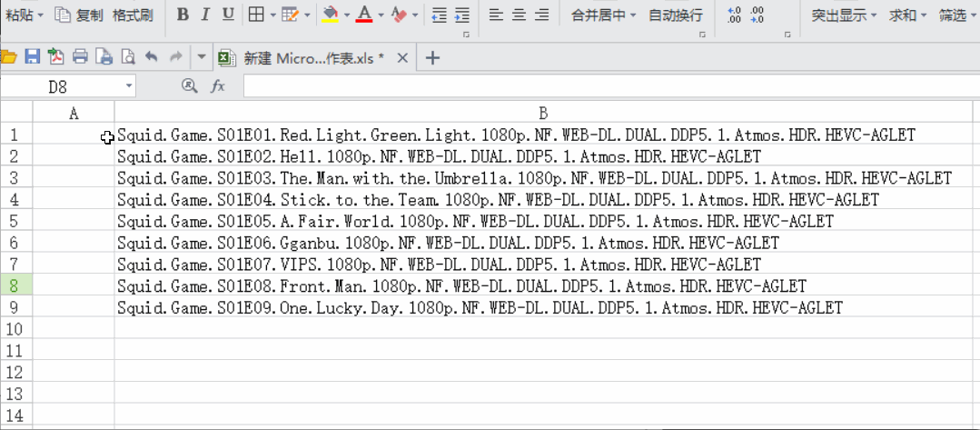
Task: Select the row 8 header
Action: point(16,285)
